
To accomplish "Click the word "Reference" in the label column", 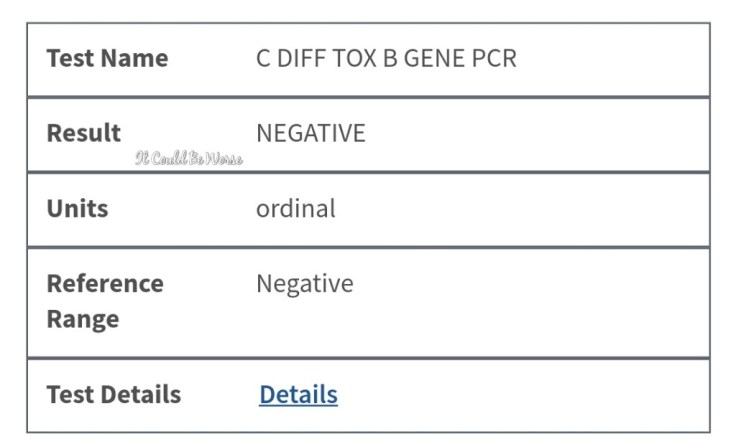I will [104, 284].
